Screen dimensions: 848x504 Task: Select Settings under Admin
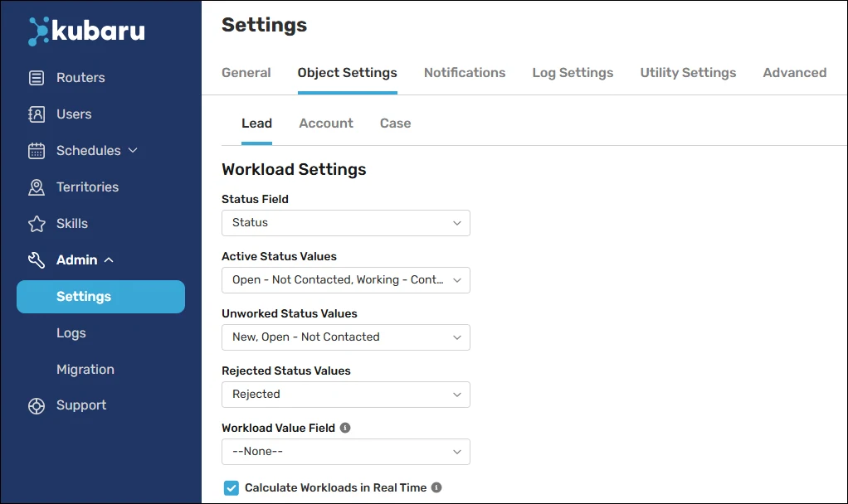click(100, 297)
